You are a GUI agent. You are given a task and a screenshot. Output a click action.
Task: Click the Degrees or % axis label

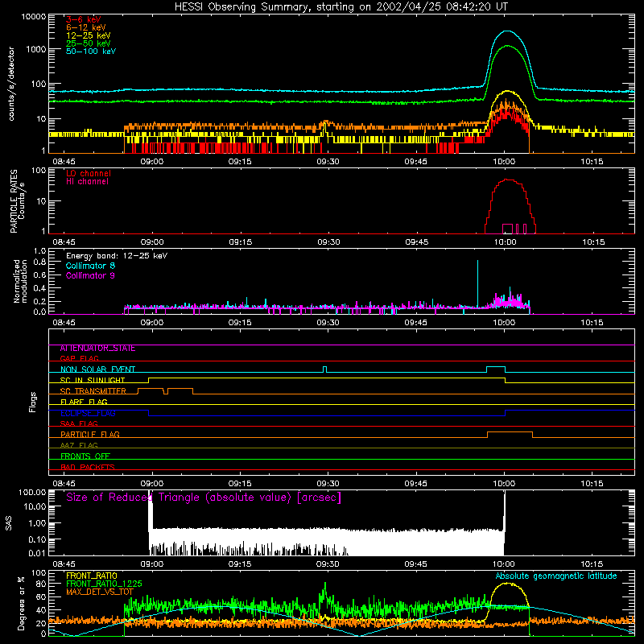tap(21, 604)
